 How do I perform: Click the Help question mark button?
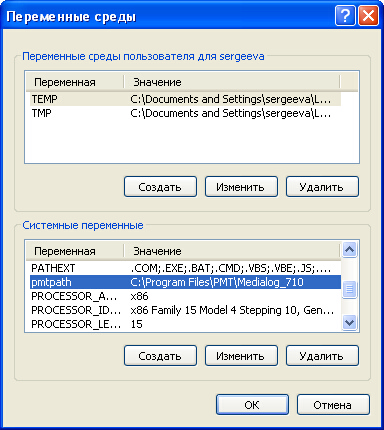345,15
